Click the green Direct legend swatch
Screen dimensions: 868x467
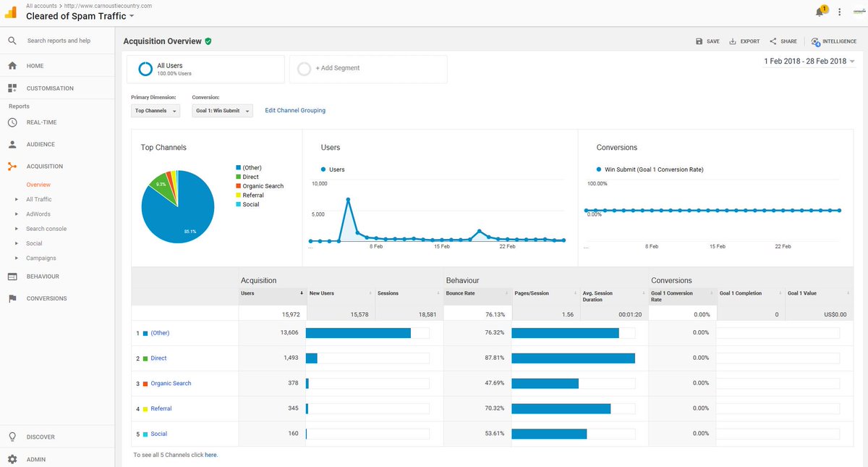(238, 177)
